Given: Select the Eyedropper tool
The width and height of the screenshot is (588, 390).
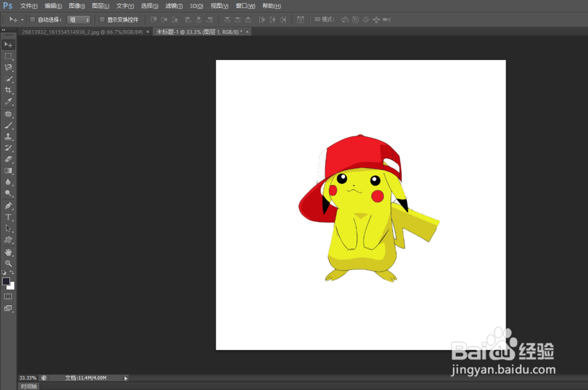Looking at the screenshot, I should click(8, 101).
